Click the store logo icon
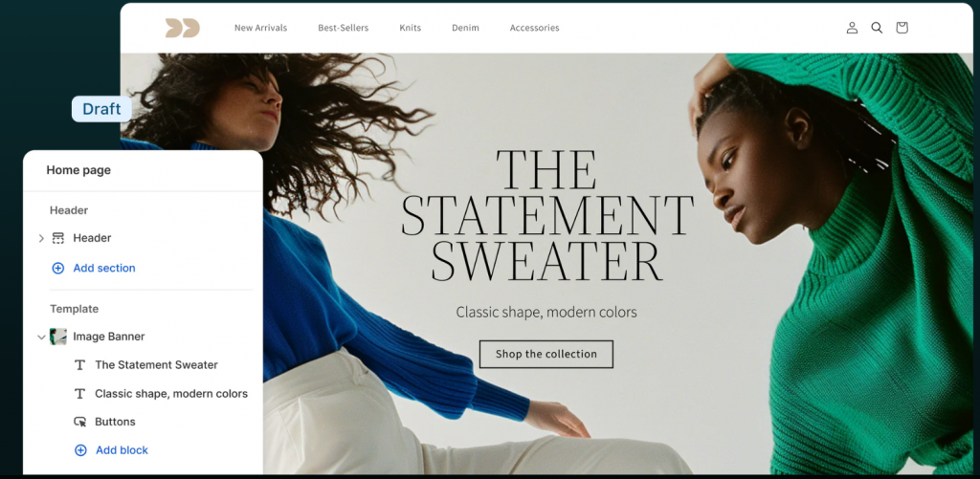This screenshot has width=980, height=479. (182, 28)
